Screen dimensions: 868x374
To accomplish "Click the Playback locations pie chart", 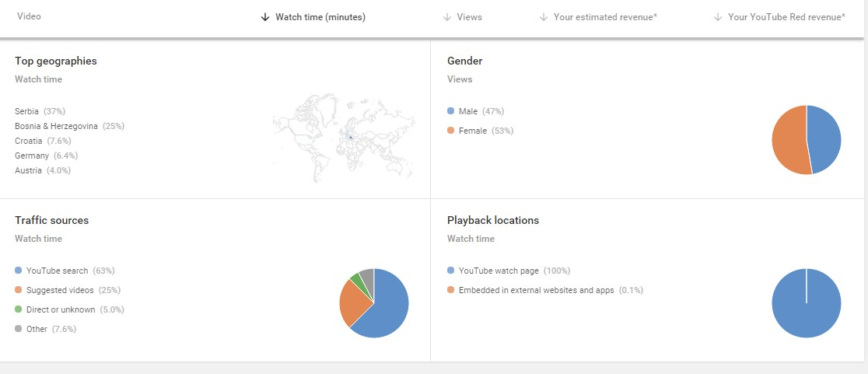I will [x=807, y=302].
